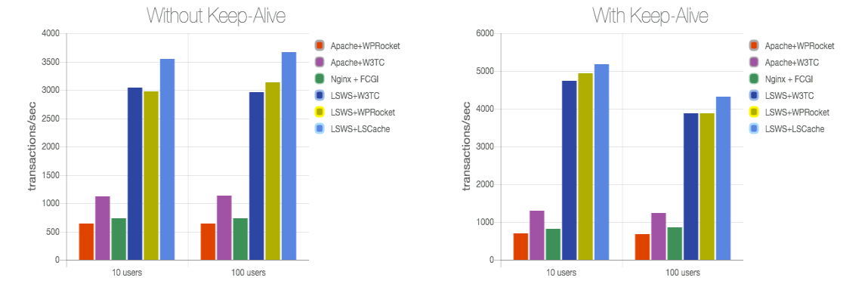The image size is (868, 290).
Task: Click LSWS+LSCache light blue swatch, Without Keep-Alive legend
Action: point(320,129)
